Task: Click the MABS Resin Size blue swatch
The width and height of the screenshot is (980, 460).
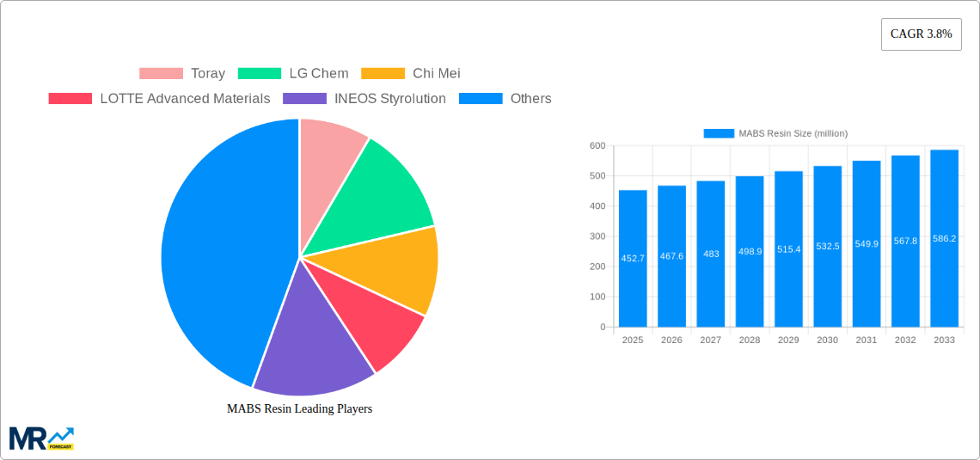Action: click(x=719, y=133)
